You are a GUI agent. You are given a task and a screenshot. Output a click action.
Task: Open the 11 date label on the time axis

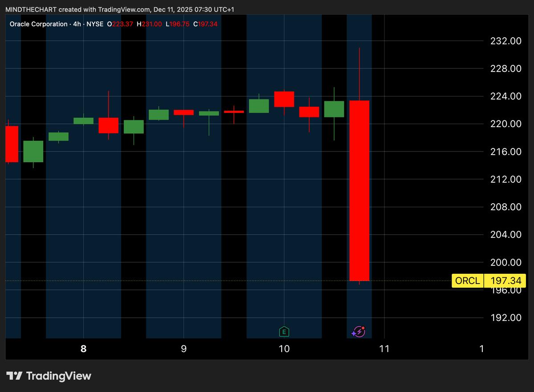pos(384,349)
